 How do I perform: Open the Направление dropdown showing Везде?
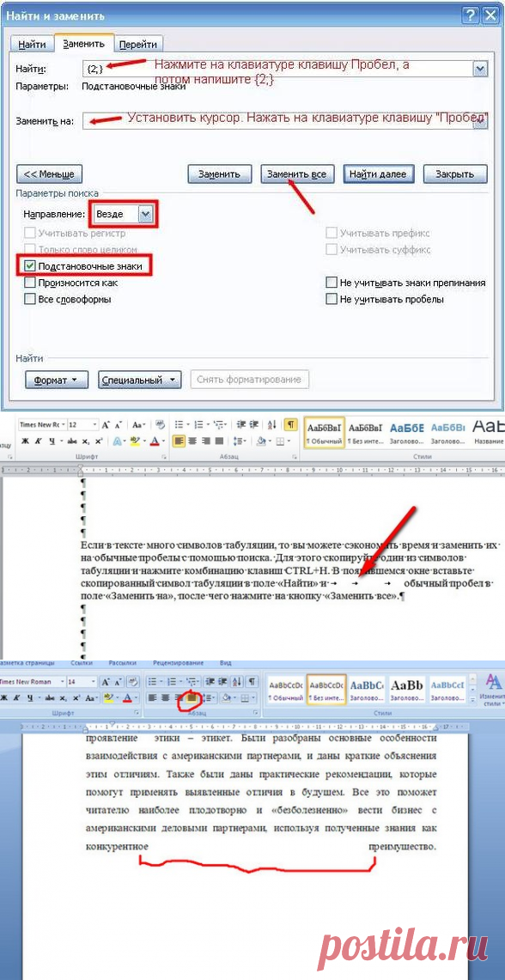pyautogui.click(x=123, y=214)
